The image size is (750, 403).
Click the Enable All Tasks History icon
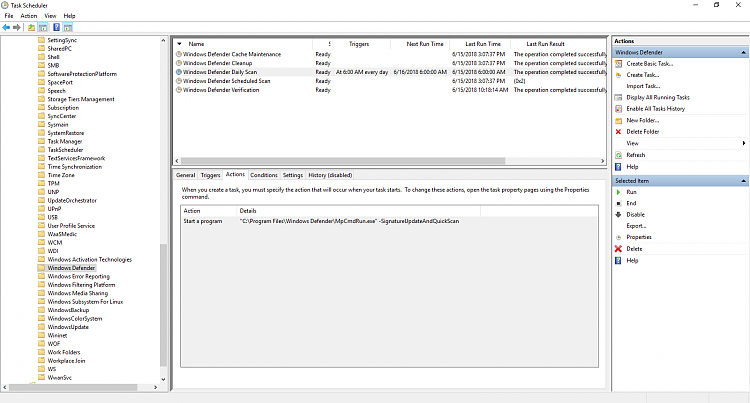(x=618, y=109)
